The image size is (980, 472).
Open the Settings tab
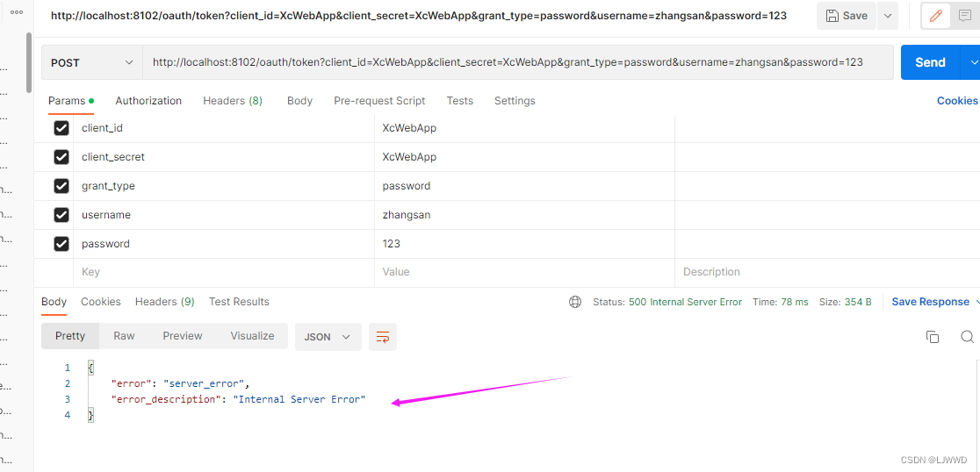tap(515, 101)
